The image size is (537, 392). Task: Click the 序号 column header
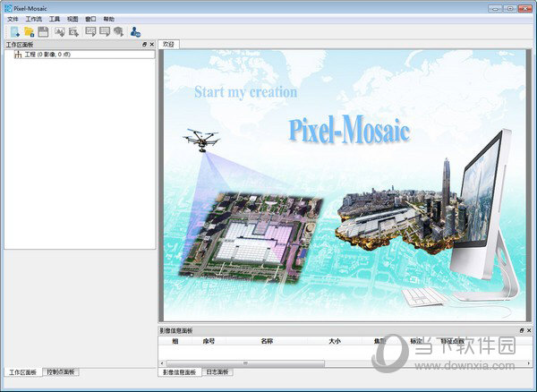coord(209,341)
